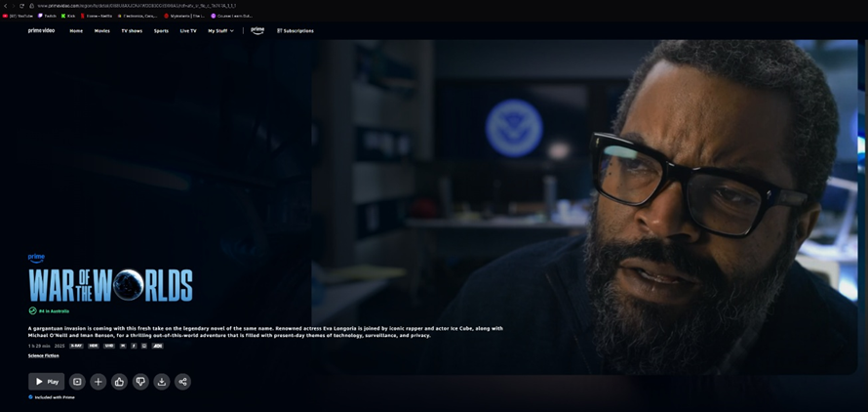The width and height of the screenshot is (868, 412).
Task: Click the HDR badge
Action: [94, 346]
